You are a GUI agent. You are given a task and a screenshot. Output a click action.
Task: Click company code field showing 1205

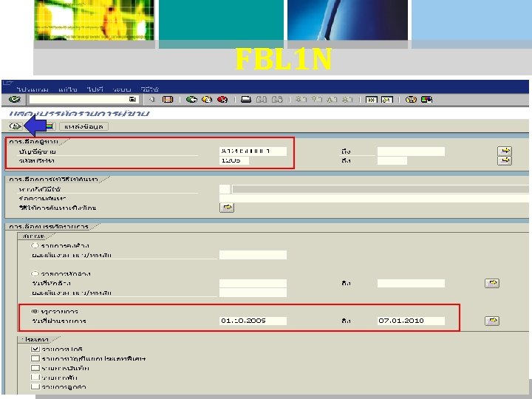coord(234,160)
